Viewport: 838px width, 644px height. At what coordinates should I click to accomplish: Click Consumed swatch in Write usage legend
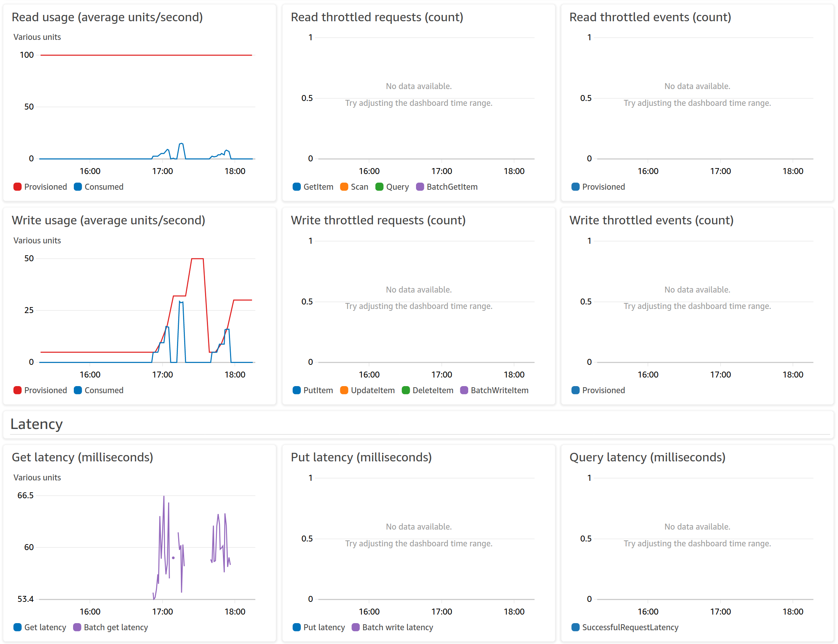tap(78, 390)
